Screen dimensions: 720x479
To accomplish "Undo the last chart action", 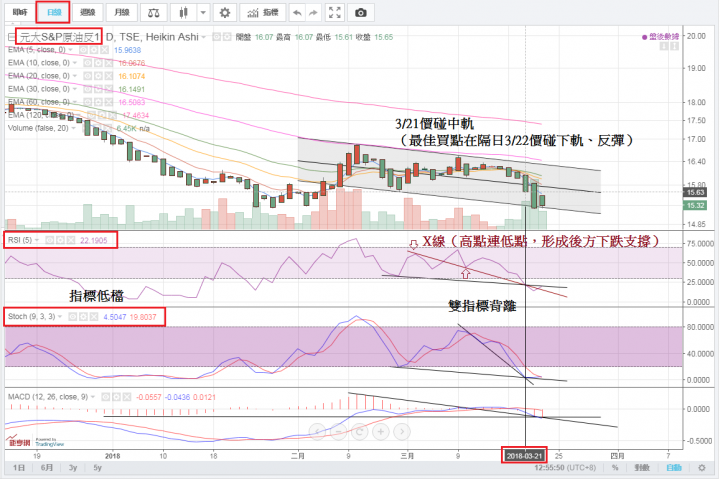I will tap(298, 13).
